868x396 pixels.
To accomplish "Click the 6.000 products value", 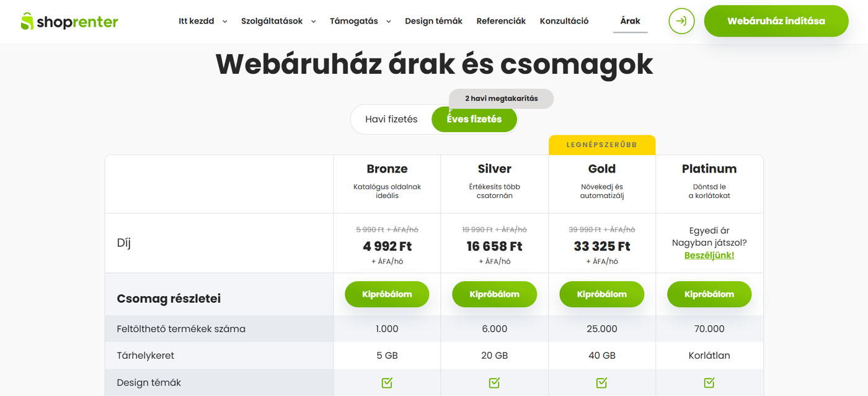I will [494, 329].
